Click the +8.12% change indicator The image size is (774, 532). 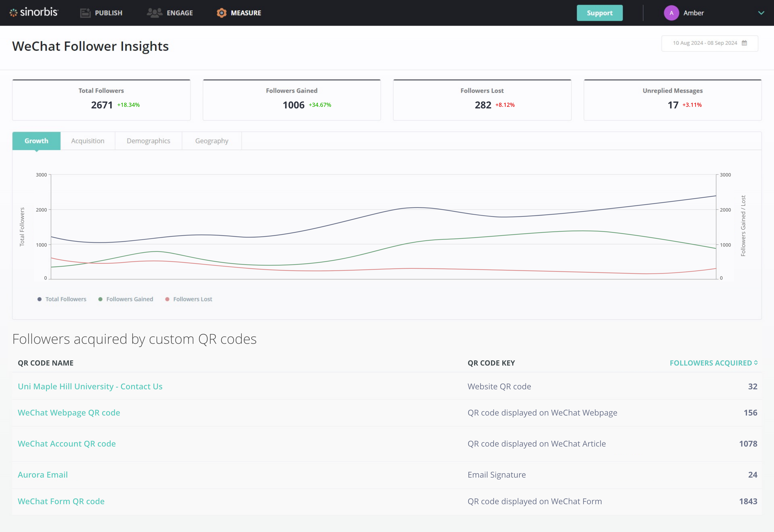point(505,105)
